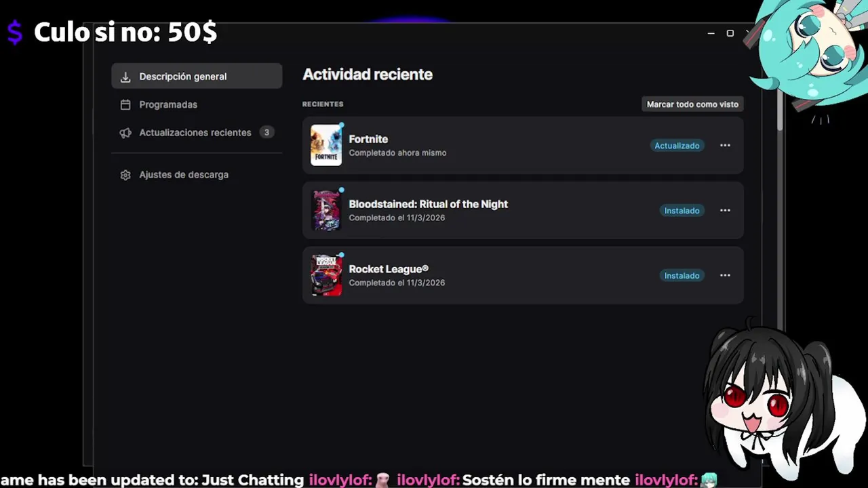Click the Rocket League cover thumbnail

point(326,275)
